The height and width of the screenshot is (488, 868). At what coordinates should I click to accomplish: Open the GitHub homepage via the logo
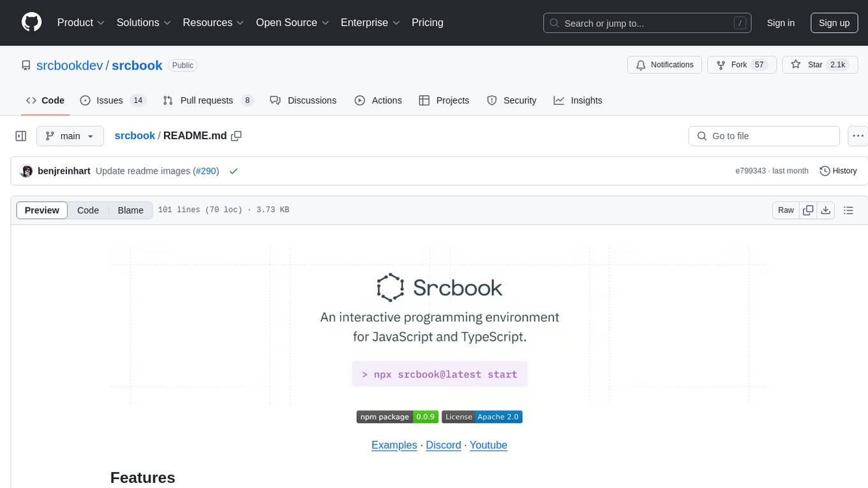(x=31, y=22)
